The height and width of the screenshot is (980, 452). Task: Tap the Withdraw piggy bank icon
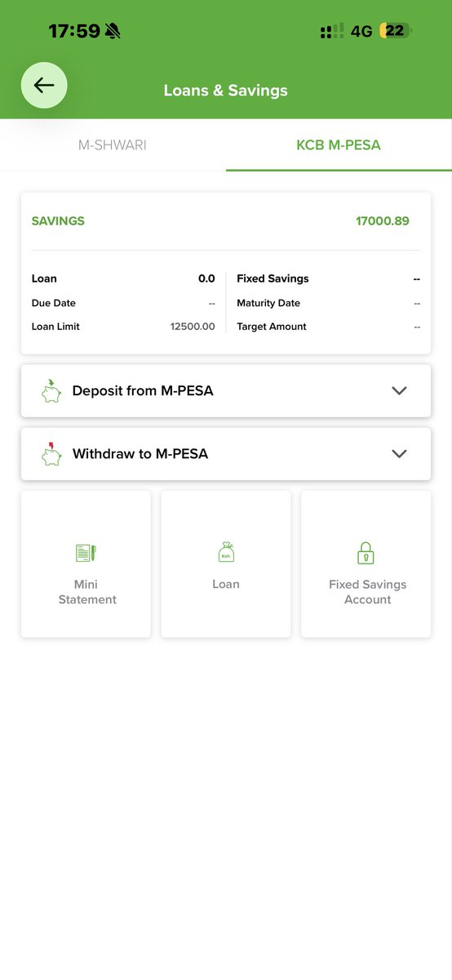tap(51, 453)
